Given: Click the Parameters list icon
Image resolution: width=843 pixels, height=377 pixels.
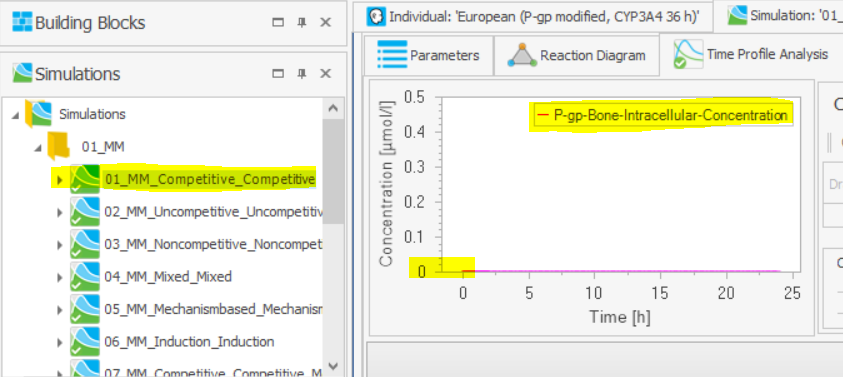Looking at the screenshot, I should tap(392, 55).
